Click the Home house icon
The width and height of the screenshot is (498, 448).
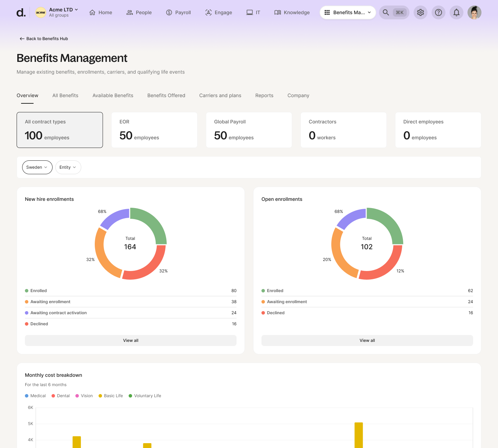click(92, 12)
